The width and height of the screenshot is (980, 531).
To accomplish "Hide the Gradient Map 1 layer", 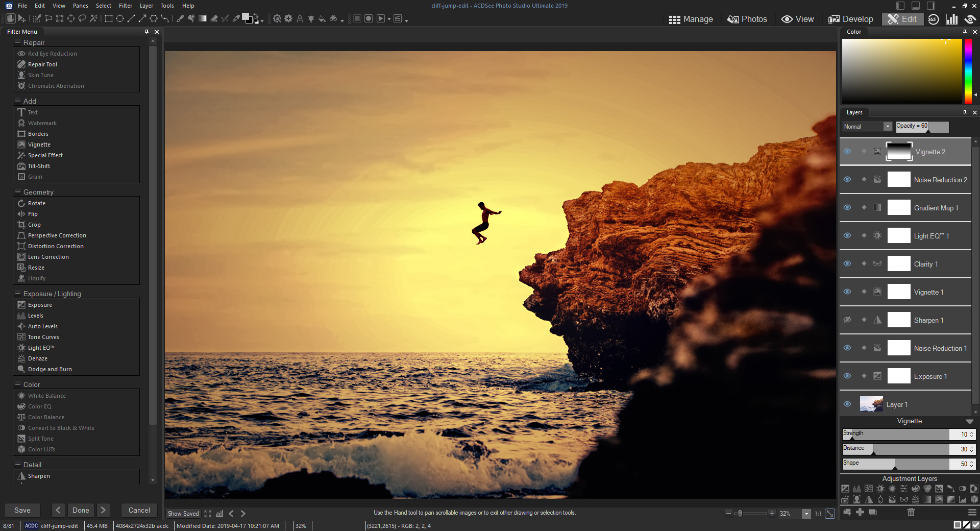I will pyautogui.click(x=847, y=207).
